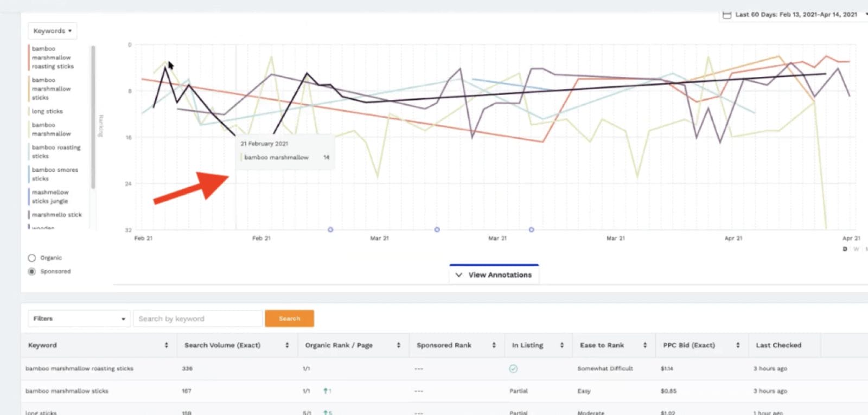868x415 pixels.
Task: Click the rightmost annotation circle on the timeline
Action: click(532, 229)
